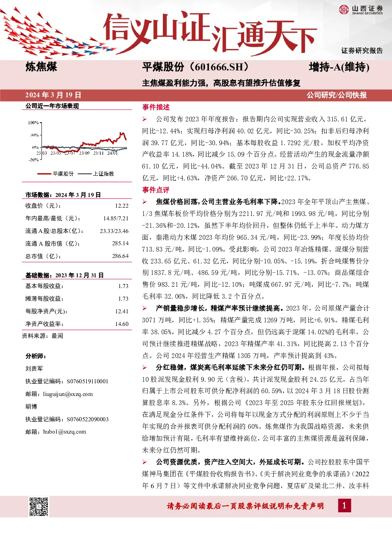
Task: Click the red arrow bullet before 产销量稳步增长
Action: [x=145, y=308]
